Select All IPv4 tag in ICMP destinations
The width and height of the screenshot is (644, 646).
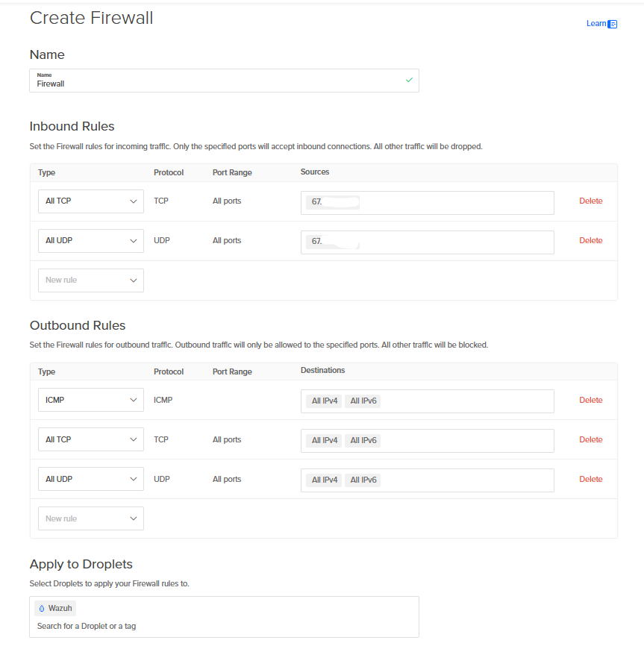tap(325, 401)
